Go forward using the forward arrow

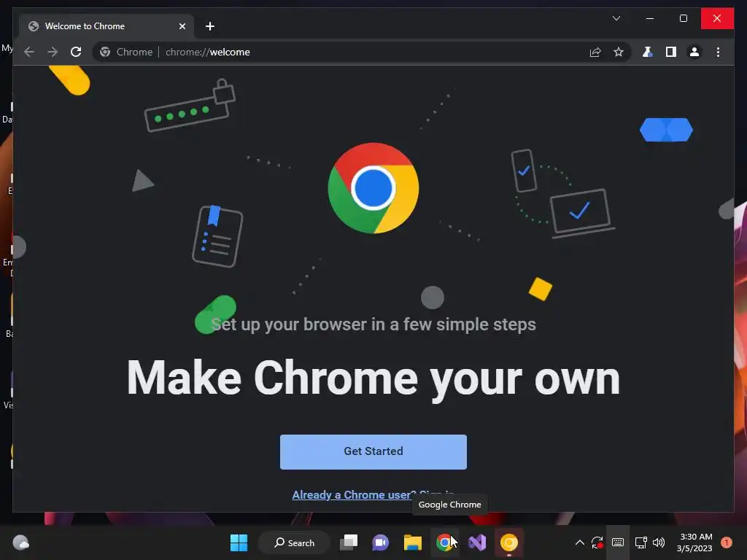[x=53, y=52]
